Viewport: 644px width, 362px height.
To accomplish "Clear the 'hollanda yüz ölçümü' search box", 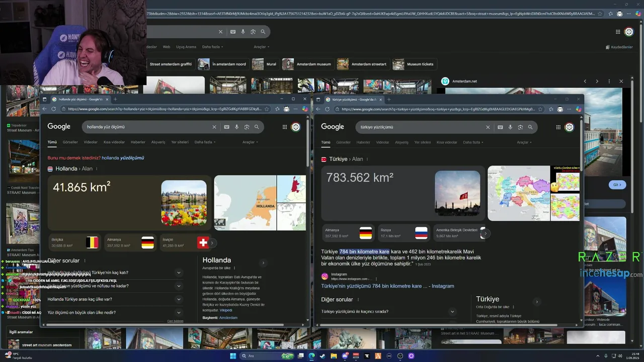I will tap(214, 127).
